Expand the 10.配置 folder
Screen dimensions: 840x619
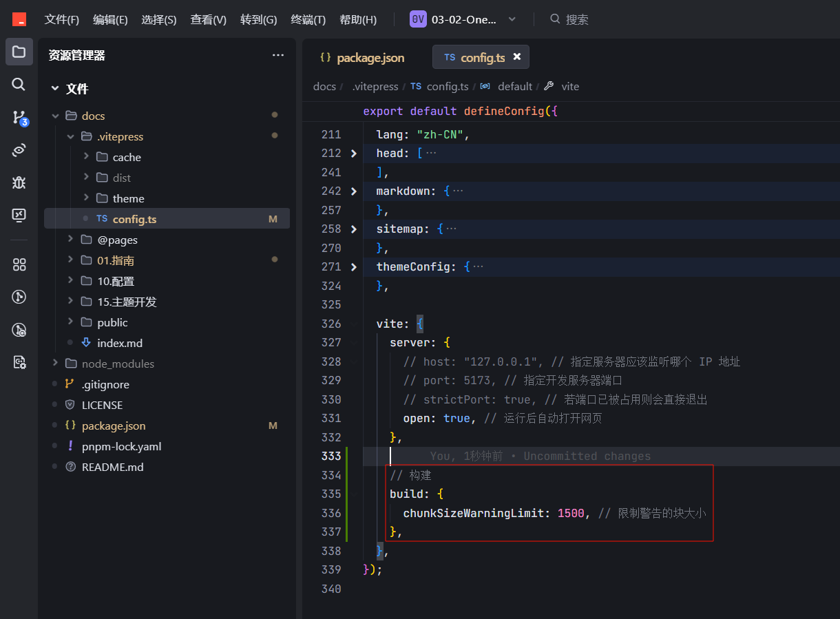70,281
